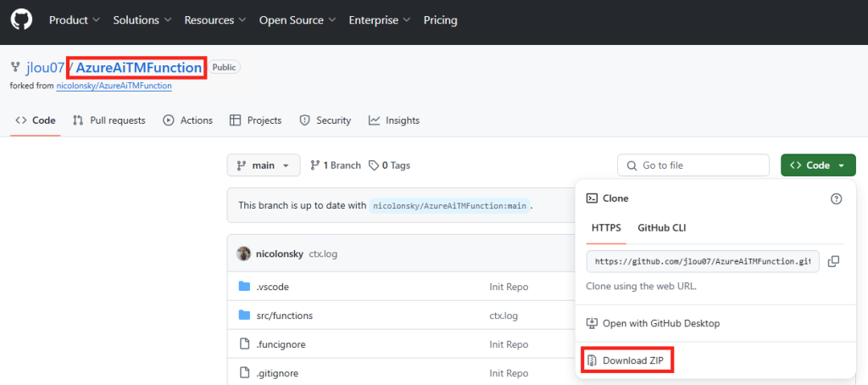Expand the Open Source menu
Image resolution: width=868 pixels, height=385 pixels.
coord(298,20)
